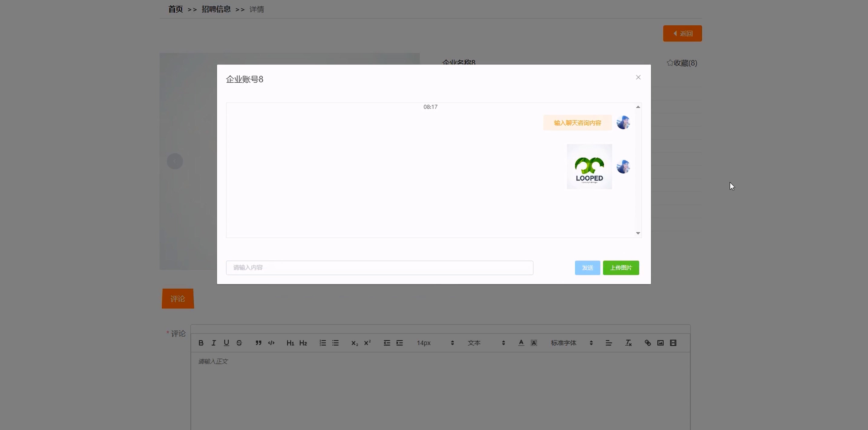The width and height of the screenshot is (868, 430).
Task: Insert a code block in editor
Action: click(271, 343)
